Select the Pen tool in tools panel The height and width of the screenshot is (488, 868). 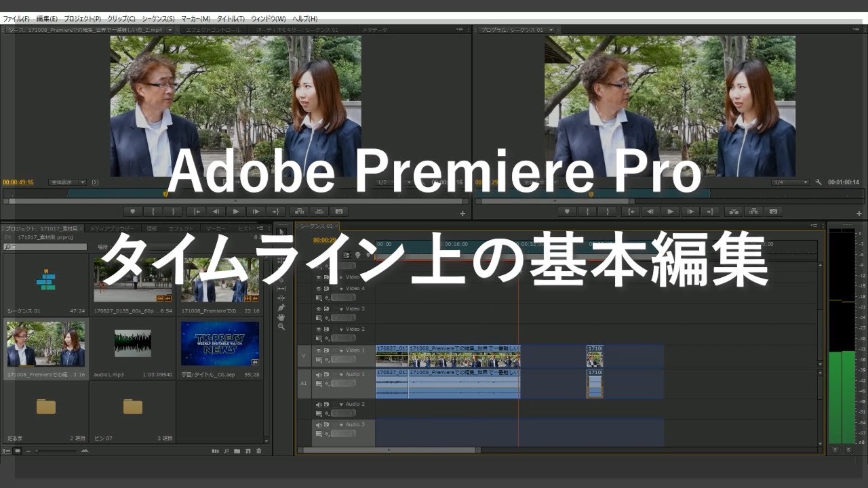pyautogui.click(x=281, y=308)
